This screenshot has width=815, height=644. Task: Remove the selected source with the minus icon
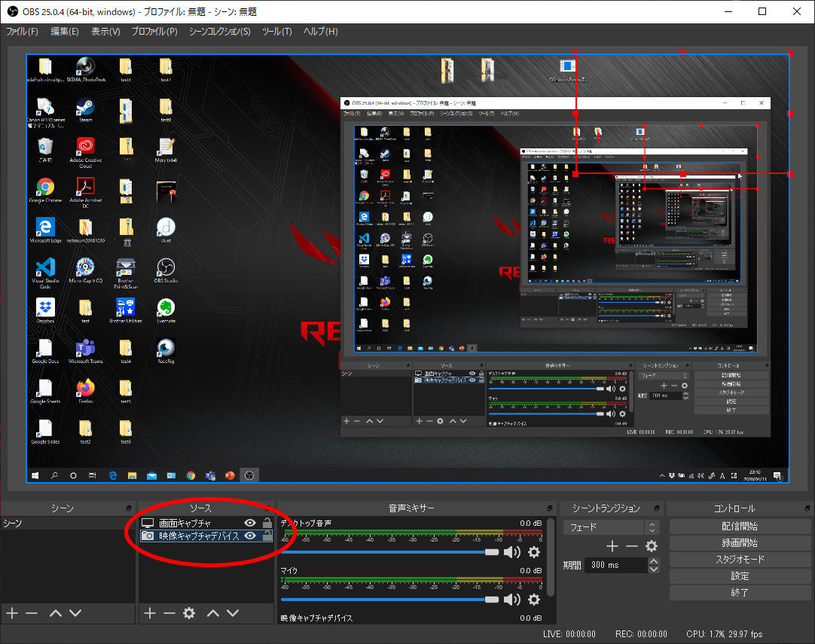pos(169,613)
